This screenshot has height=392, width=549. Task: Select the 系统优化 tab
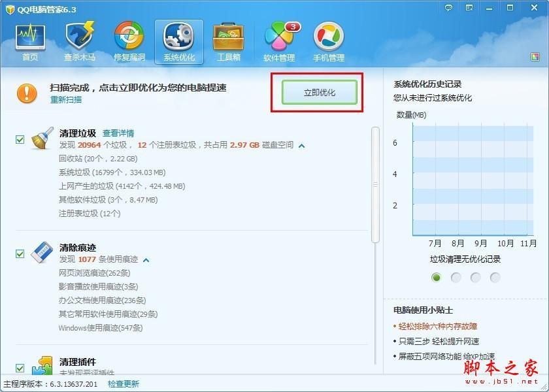click(x=179, y=41)
